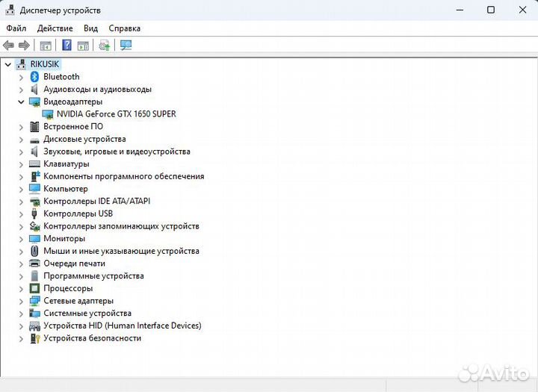Collapse the RIKUSIK root node
This screenshot has height=392, width=538.
[8, 64]
